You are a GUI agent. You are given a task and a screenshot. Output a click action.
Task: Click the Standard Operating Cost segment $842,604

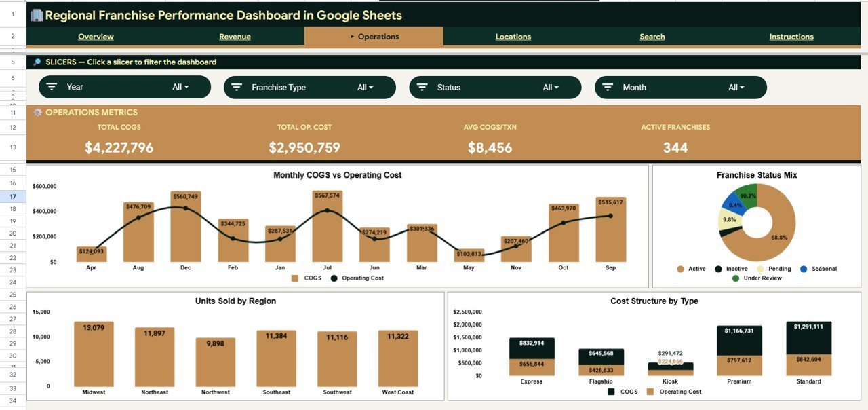pyautogui.click(x=809, y=365)
